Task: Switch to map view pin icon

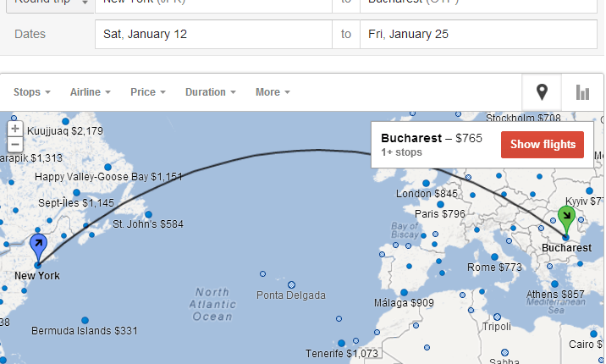Action: [543, 92]
